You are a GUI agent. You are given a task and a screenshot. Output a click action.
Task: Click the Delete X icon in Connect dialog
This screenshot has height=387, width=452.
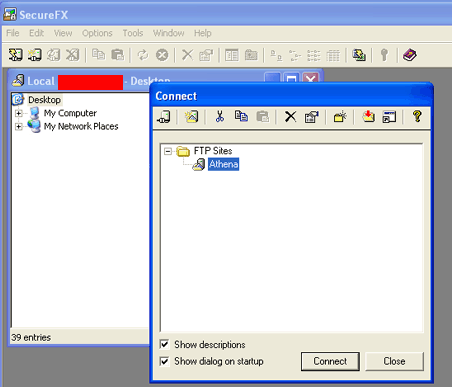(290, 117)
